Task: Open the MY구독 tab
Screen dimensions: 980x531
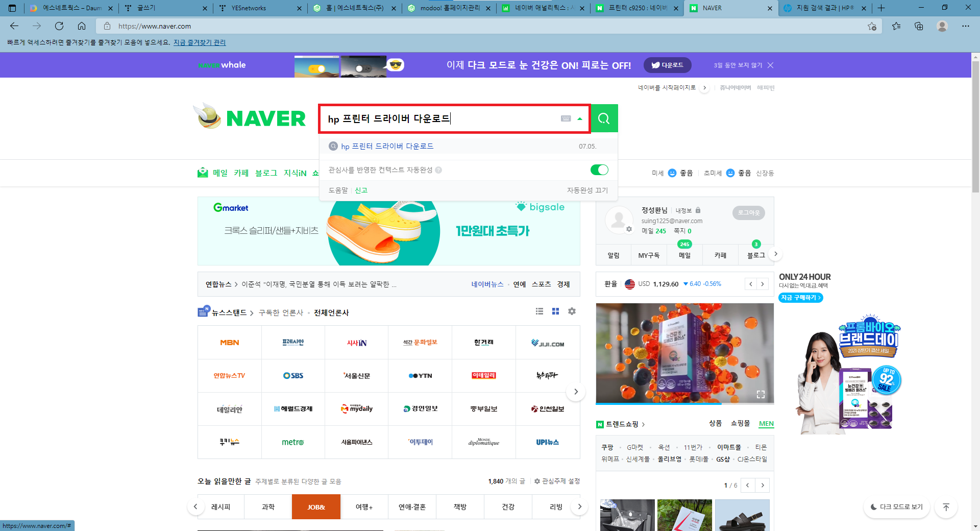Action: [649, 255]
